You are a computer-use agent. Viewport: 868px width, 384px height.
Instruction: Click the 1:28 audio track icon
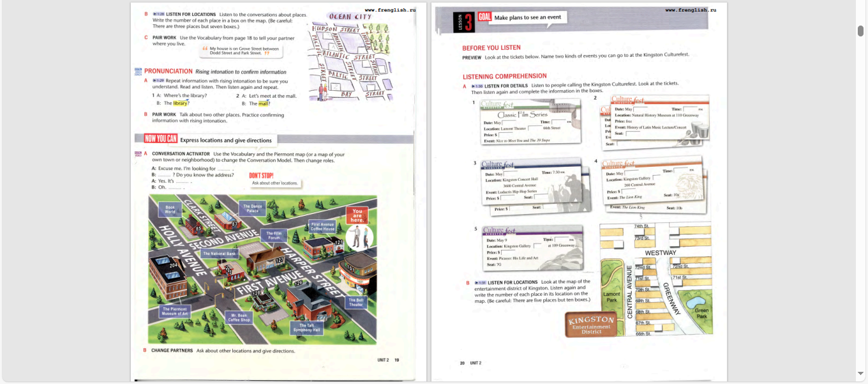tap(158, 14)
